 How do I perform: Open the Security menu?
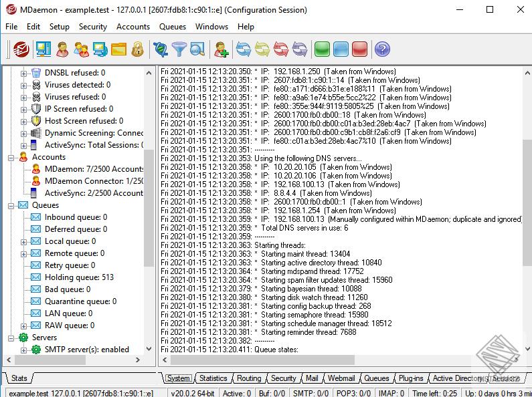(x=92, y=27)
